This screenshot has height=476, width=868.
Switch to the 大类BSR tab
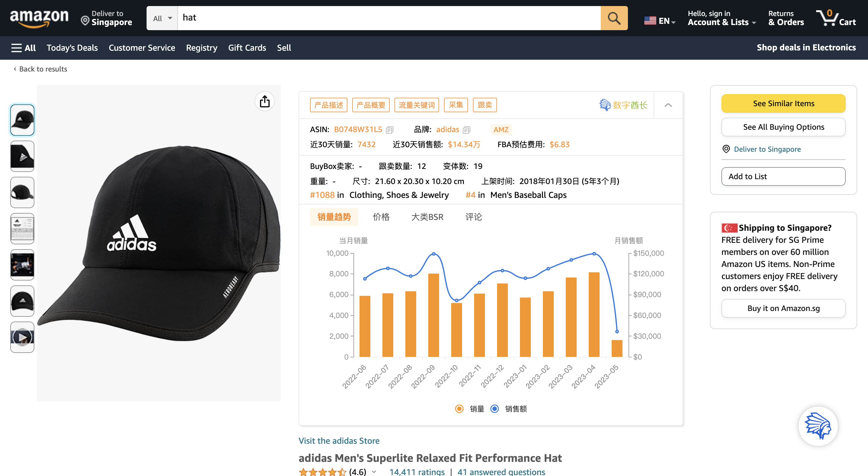(427, 217)
